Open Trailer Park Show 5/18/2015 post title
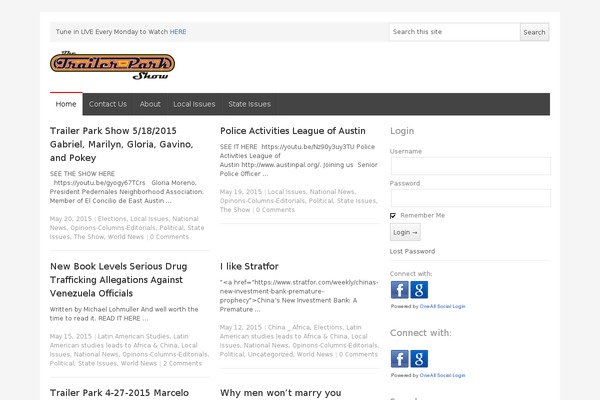 pos(121,144)
